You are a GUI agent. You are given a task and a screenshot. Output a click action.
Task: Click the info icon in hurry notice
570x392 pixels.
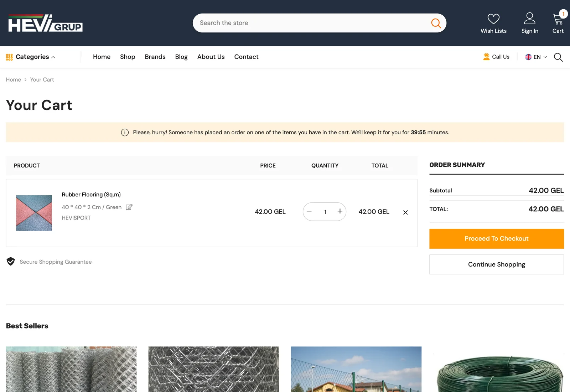pos(125,133)
